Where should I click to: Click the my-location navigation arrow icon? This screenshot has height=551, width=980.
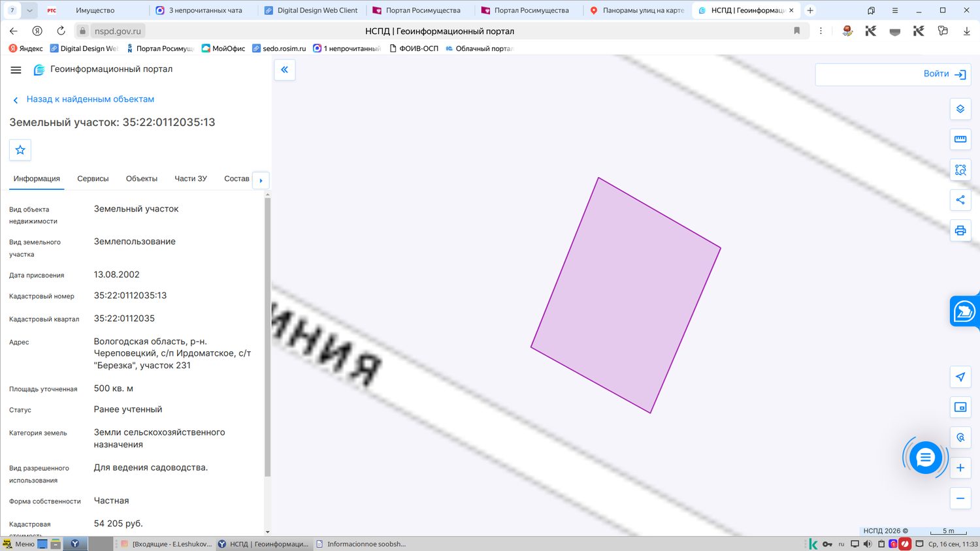(960, 377)
